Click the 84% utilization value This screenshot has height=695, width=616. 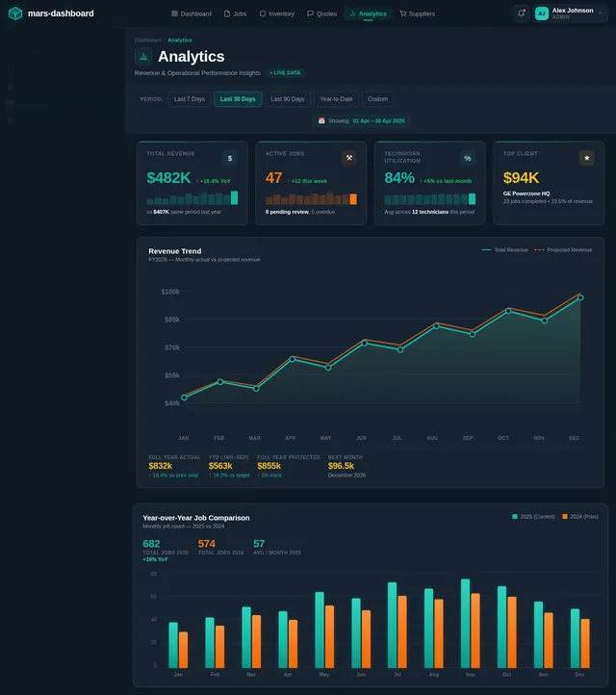pos(399,178)
